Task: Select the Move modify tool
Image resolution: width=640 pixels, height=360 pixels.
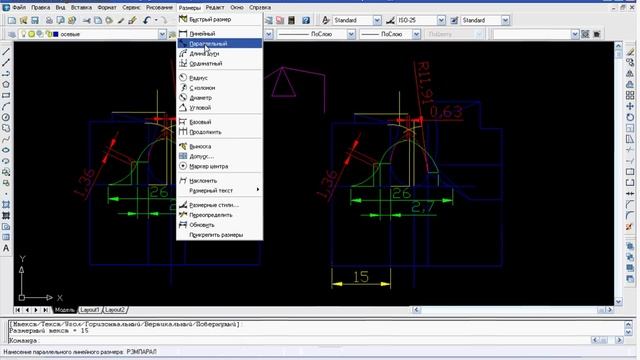Action: (630, 106)
